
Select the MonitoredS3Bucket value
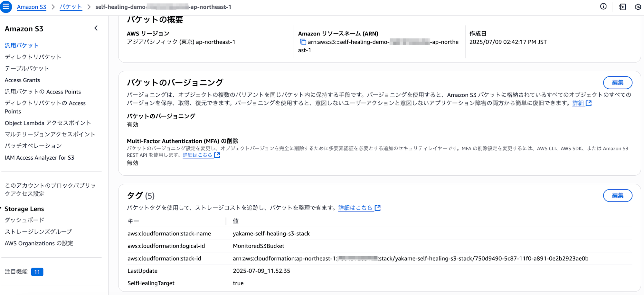259,246
